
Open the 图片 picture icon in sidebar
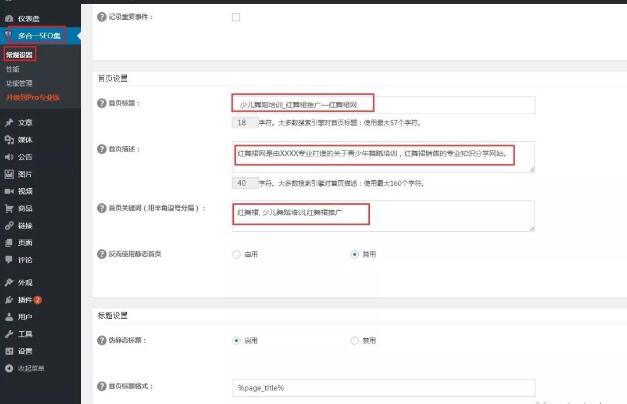coord(9,174)
